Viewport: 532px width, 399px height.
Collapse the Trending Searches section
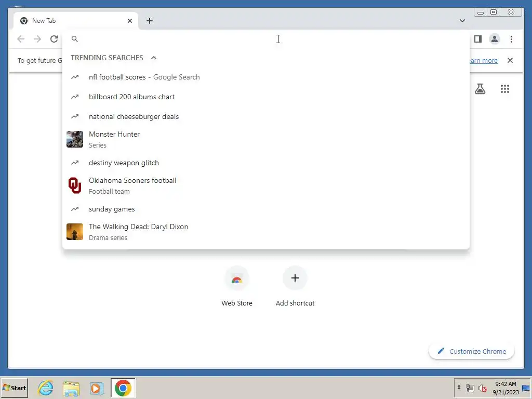click(x=154, y=58)
